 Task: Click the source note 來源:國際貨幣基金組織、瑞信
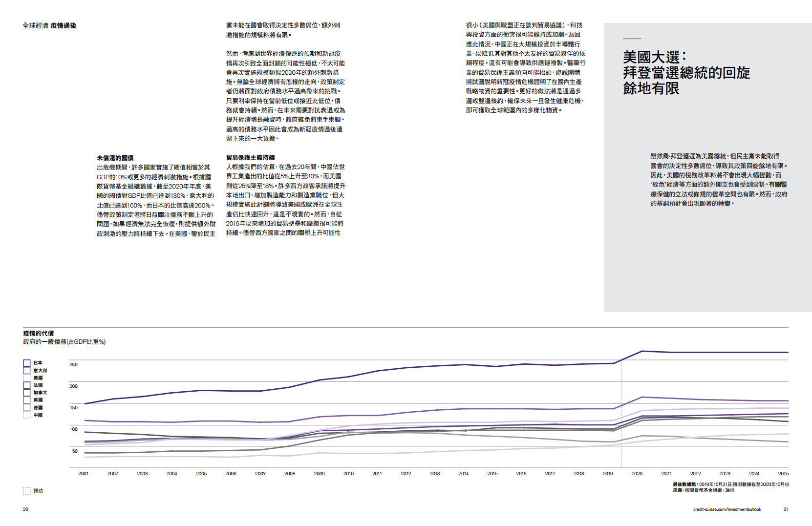pyautogui.click(x=704, y=490)
